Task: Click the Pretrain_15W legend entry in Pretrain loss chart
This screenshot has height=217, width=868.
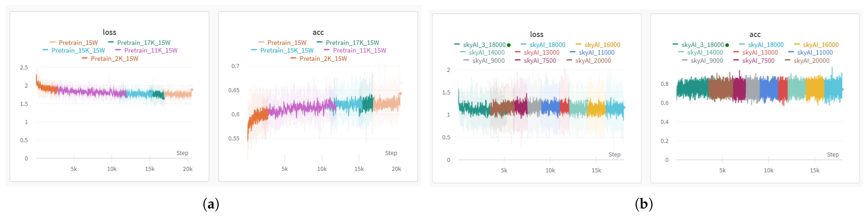Action: coord(78,43)
